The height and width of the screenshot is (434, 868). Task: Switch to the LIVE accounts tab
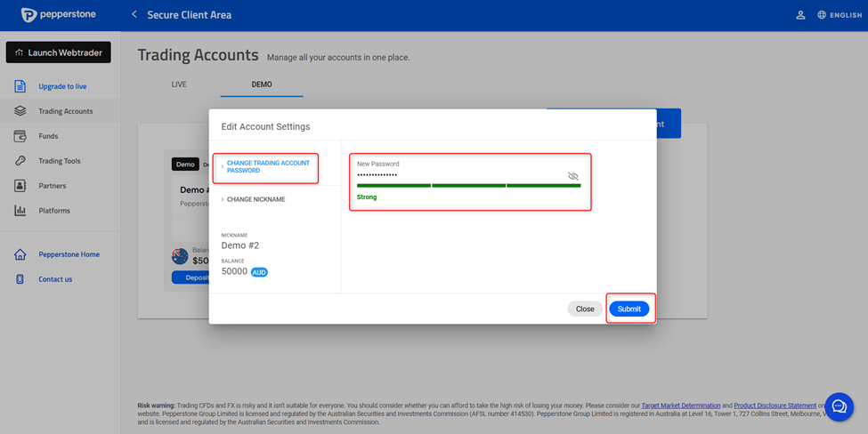coord(179,84)
